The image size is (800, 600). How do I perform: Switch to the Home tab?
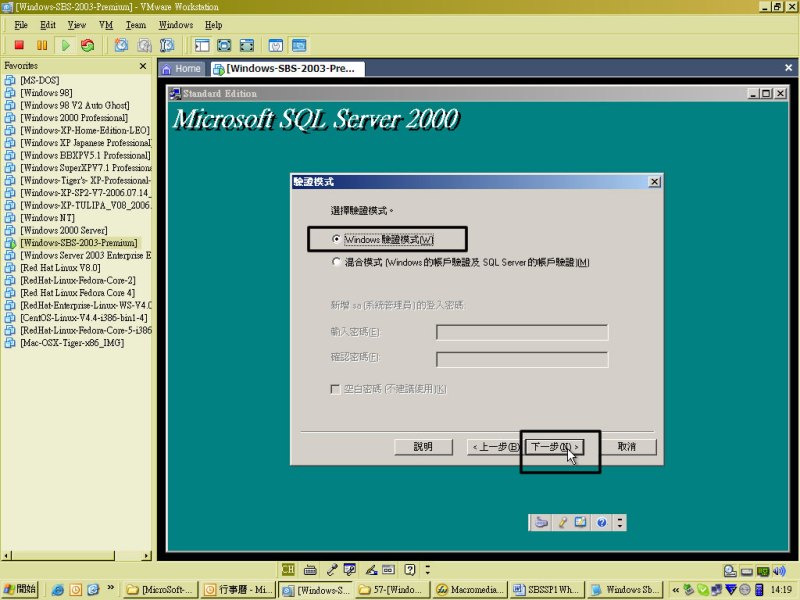[x=182, y=69]
